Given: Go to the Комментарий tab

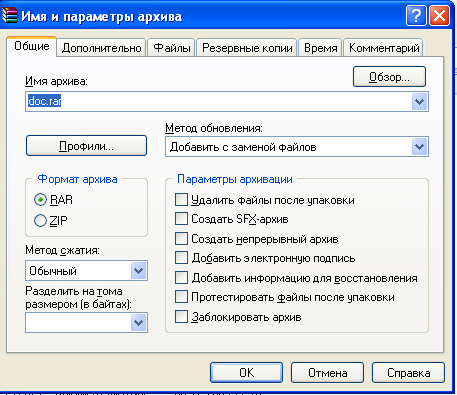Looking at the screenshot, I should coord(384,48).
